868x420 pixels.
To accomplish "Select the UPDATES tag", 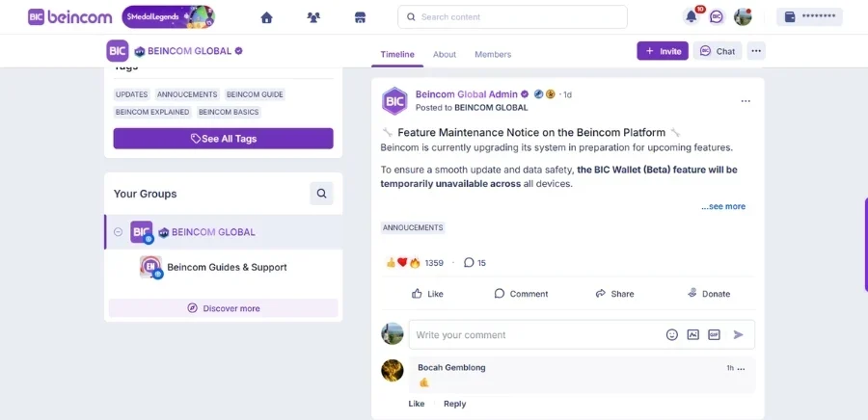I will [132, 94].
